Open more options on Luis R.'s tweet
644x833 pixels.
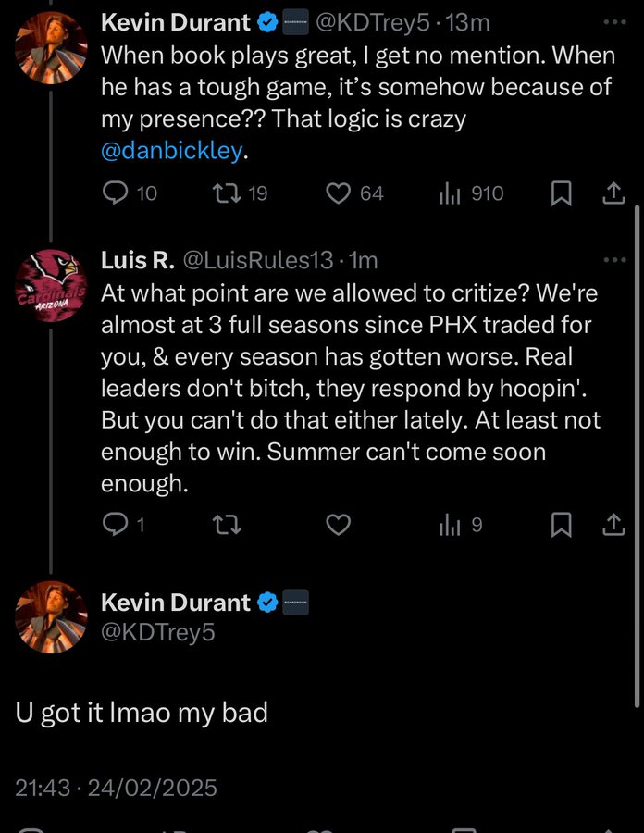click(x=613, y=260)
